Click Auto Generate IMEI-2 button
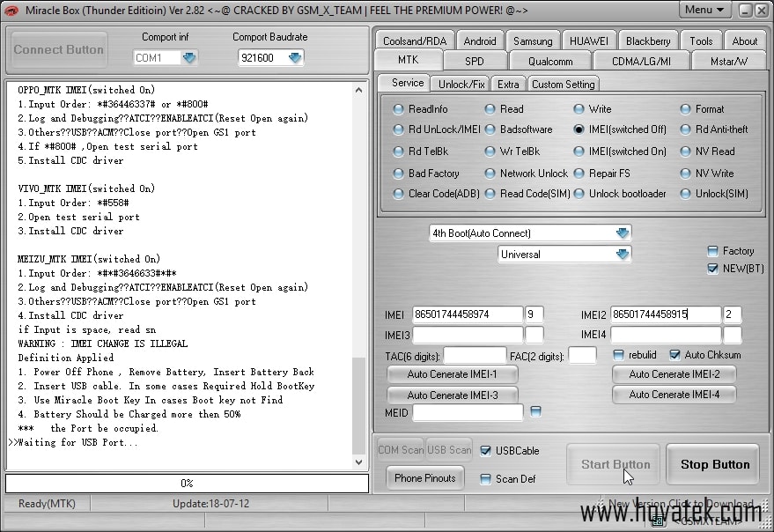 [x=674, y=374]
